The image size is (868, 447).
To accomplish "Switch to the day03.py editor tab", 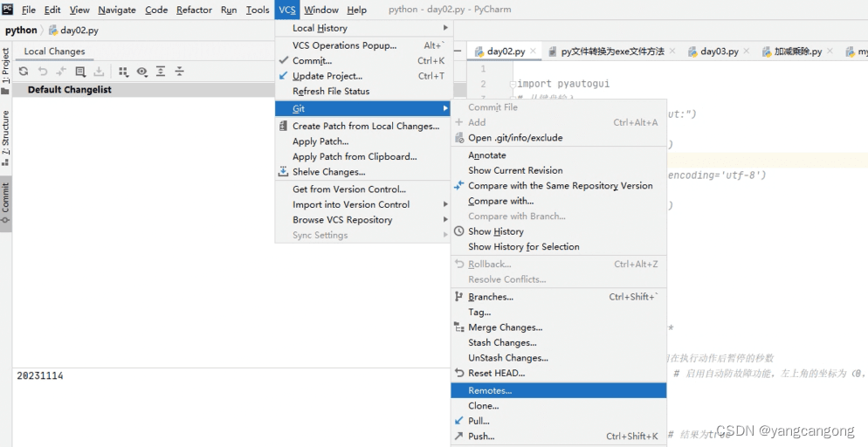I will tap(719, 51).
